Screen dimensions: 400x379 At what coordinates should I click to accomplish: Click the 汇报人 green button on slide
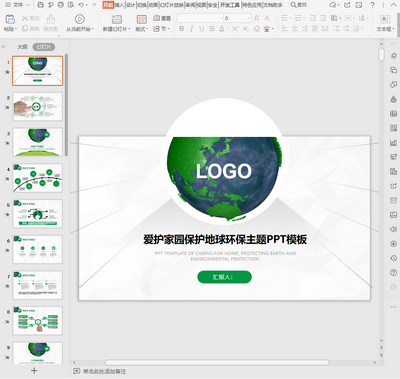[x=224, y=277]
